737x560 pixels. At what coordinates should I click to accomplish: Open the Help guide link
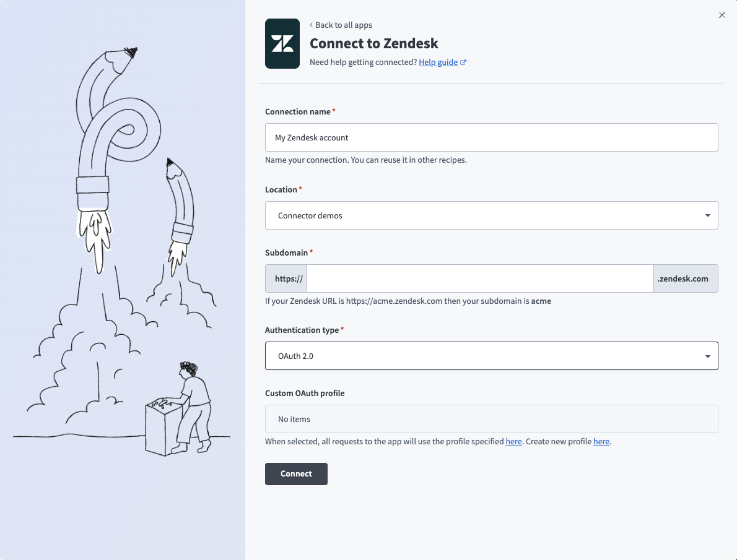coord(437,62)
